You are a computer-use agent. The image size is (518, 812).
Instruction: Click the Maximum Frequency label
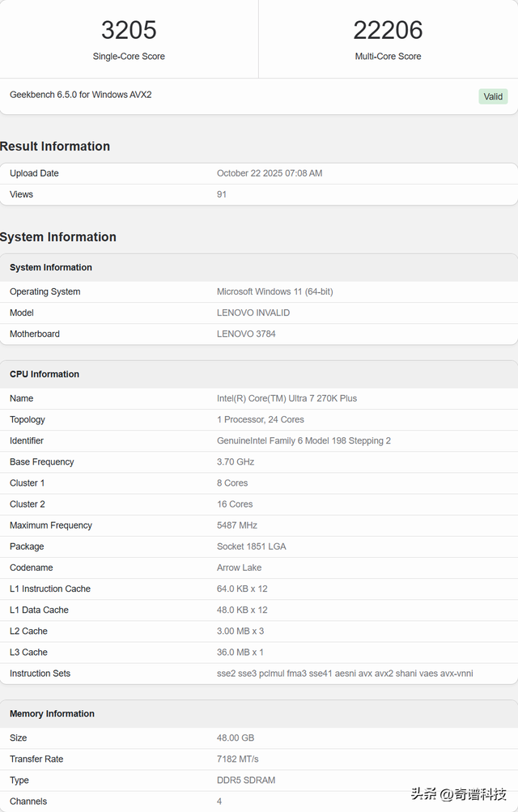tap(51, 525)
